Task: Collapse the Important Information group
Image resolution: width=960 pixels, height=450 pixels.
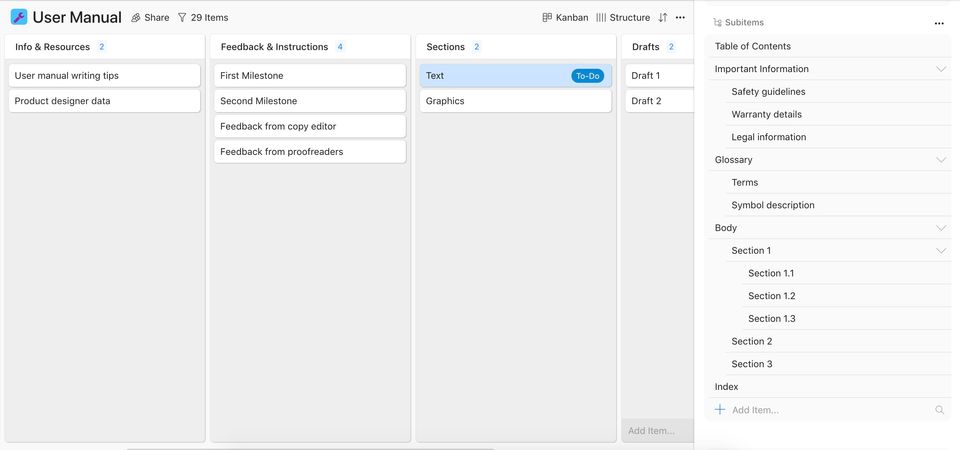Action: [x=940, y=69]
